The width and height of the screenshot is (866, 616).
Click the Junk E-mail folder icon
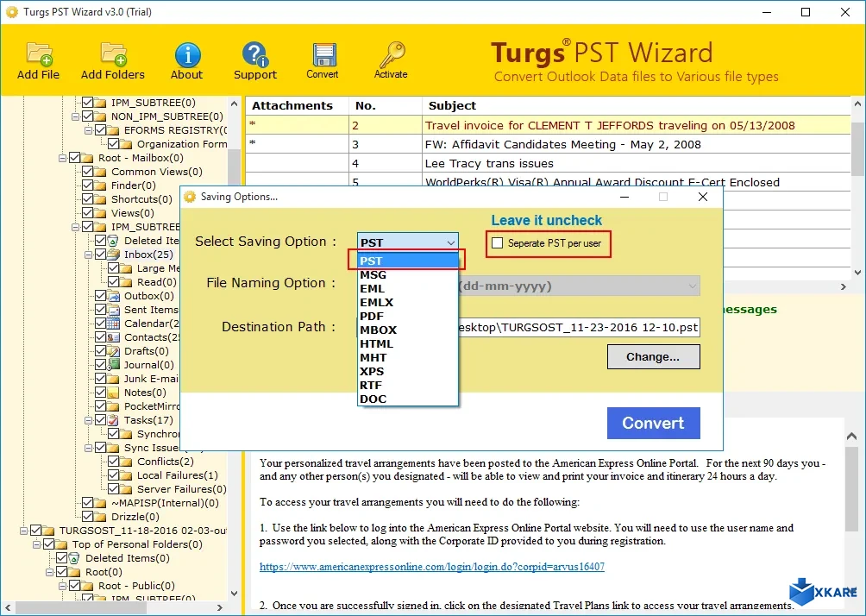coord(113,379)
